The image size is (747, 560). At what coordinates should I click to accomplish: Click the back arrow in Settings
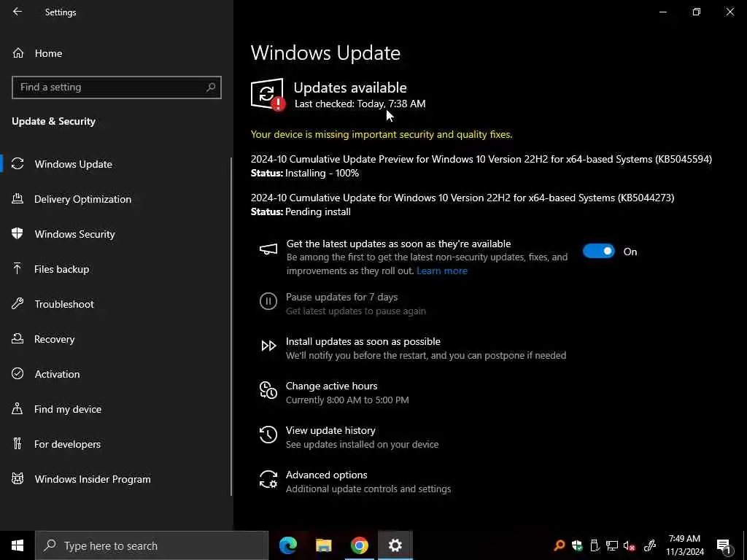tap(18, 12)
